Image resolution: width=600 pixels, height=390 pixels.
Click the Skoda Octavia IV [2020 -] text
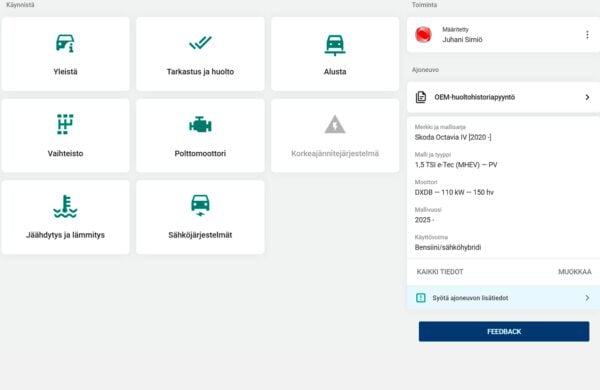click(453, 137)
